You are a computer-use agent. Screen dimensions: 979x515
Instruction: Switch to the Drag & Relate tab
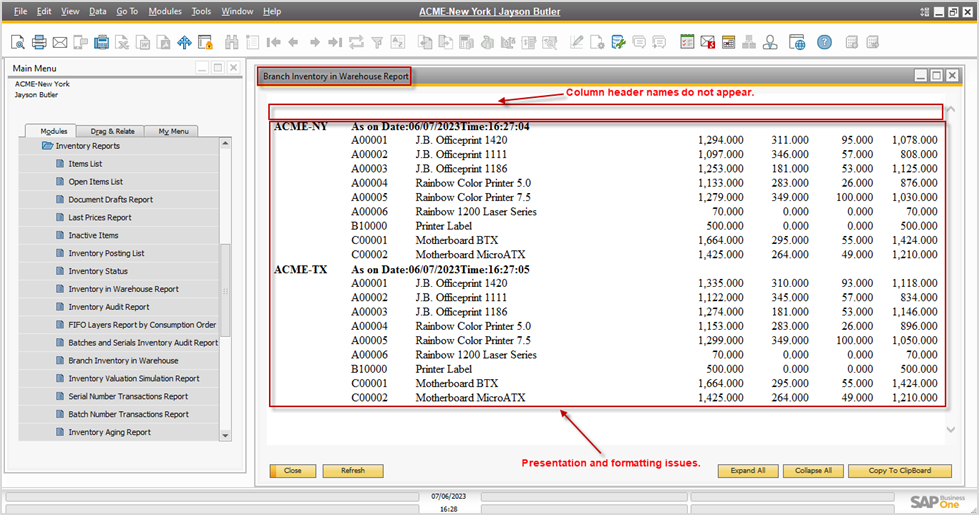(112, 131)
